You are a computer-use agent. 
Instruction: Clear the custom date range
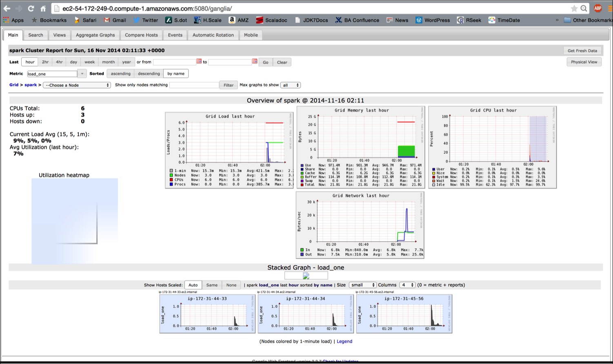point(282,62)
